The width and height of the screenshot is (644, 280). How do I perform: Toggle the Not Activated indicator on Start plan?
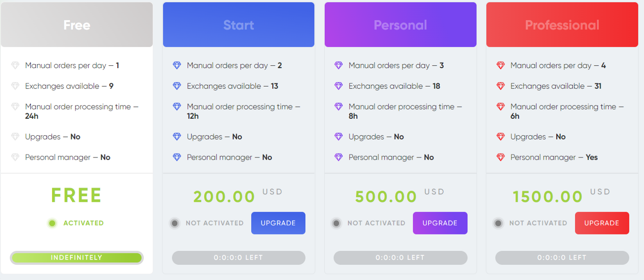(x=174, y=223)
